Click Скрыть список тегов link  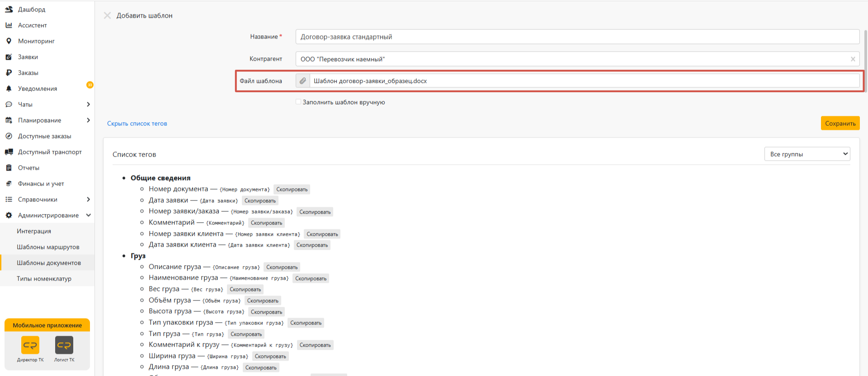click(x=137, y=123)
